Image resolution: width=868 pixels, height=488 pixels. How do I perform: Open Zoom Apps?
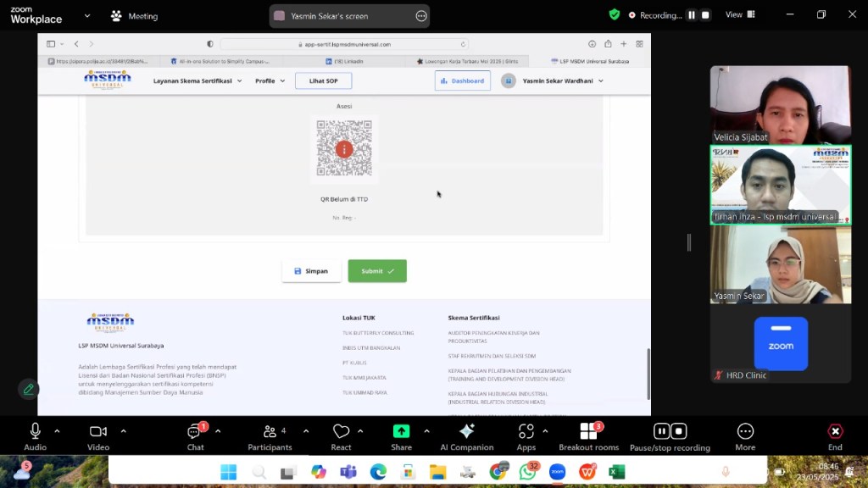pyautogui.click(x=526, y=433)
